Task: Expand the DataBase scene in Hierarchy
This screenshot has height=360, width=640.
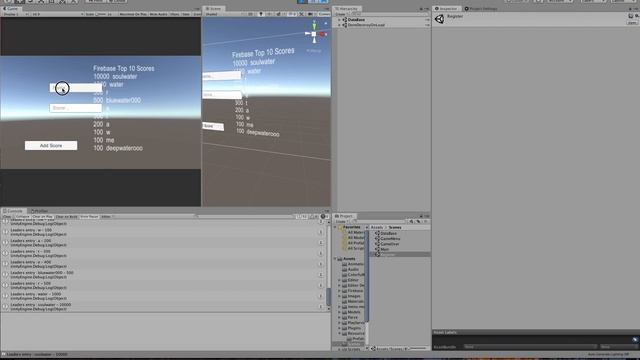Action: (x=339, y=20)
